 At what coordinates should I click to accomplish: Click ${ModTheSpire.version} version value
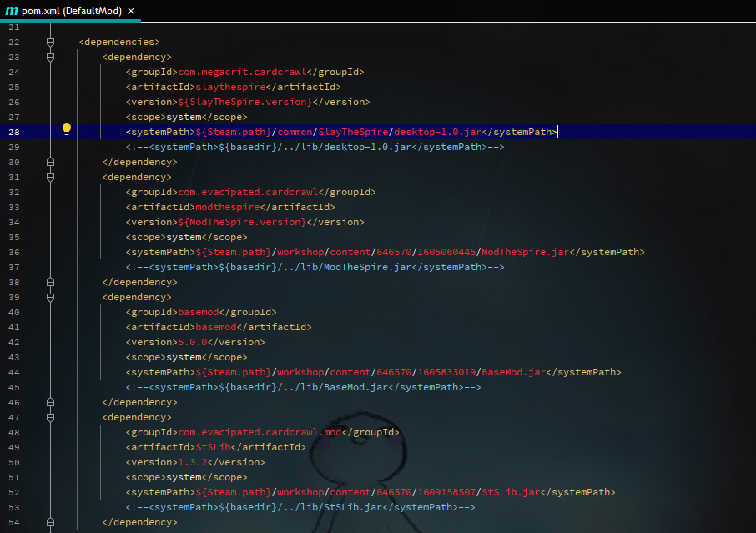coord(242,222)
